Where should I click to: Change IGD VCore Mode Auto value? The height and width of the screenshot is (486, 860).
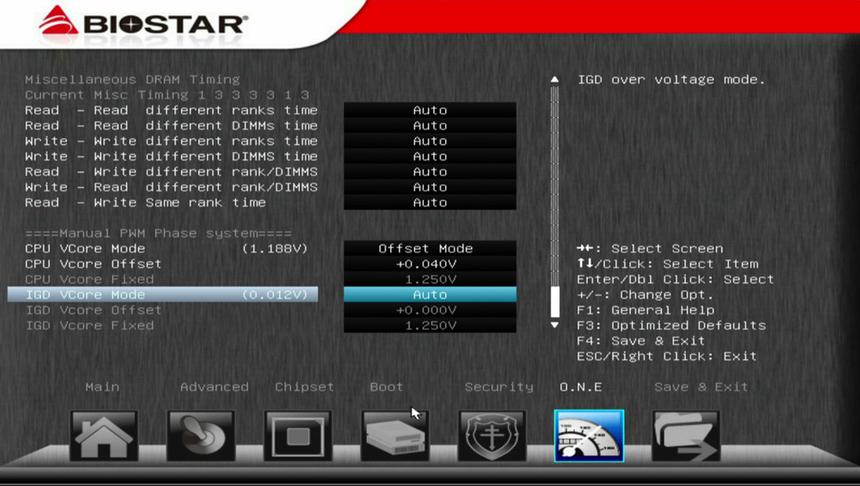430,295
